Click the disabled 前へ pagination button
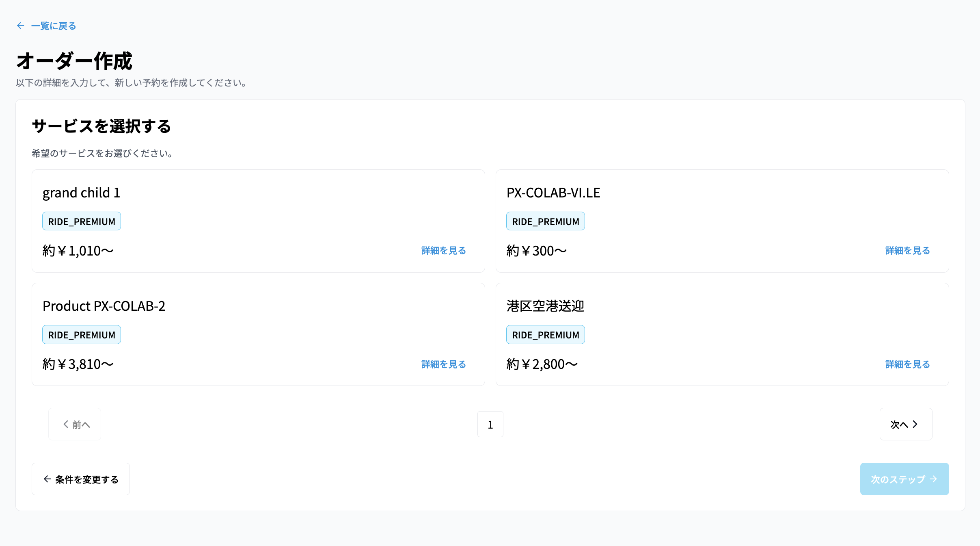The image size is (980, 546). pyautogui.click(x=75, y=424)
